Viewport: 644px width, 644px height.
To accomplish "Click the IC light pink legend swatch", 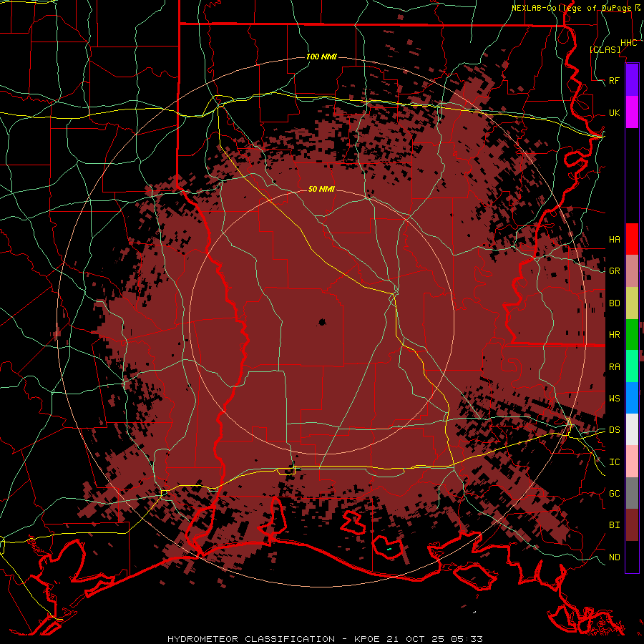I will coord(632,462).
